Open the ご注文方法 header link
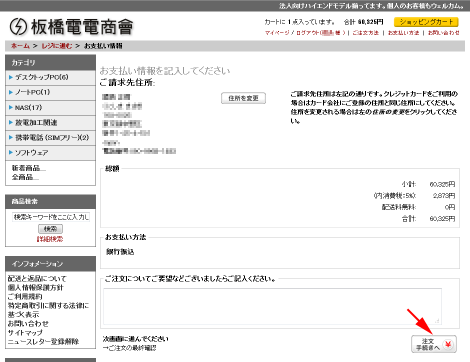470x362 pixels. point(366,33)
